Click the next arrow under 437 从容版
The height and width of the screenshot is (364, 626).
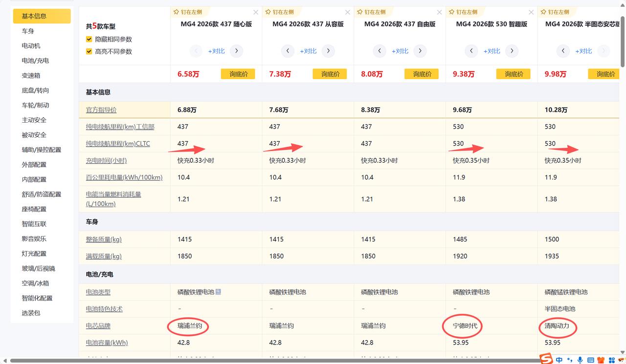[x=328, y=51]
